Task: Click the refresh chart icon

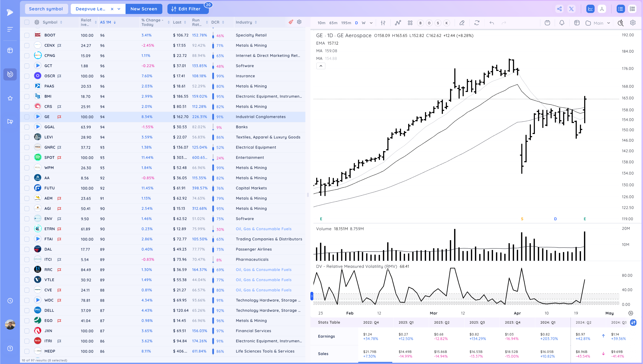Action: click(477, 23)
